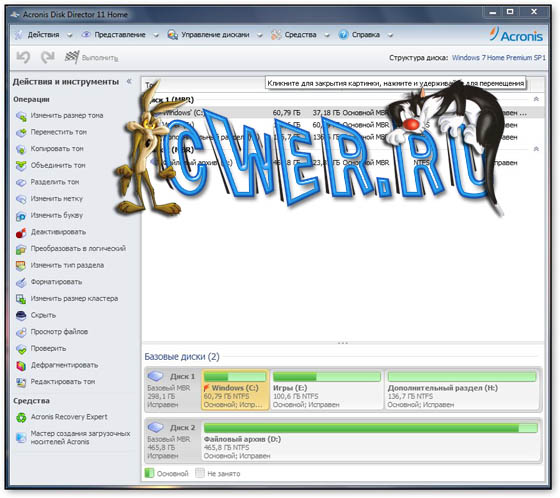
Task: Select the deactivate volume icon
Action: (21, 233)
